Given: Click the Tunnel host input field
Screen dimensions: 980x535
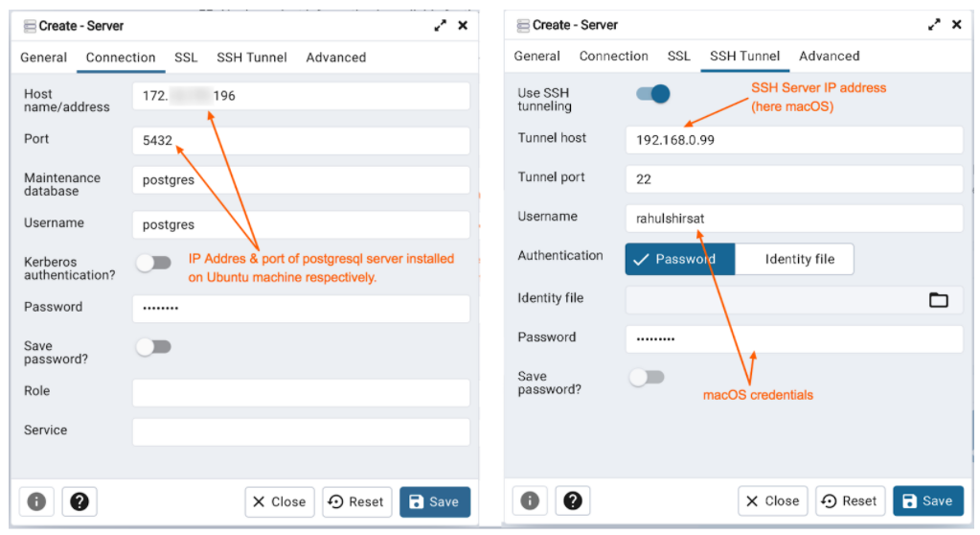Looking at the screenshot, I should pyautogui.click(x=793, y=140).
